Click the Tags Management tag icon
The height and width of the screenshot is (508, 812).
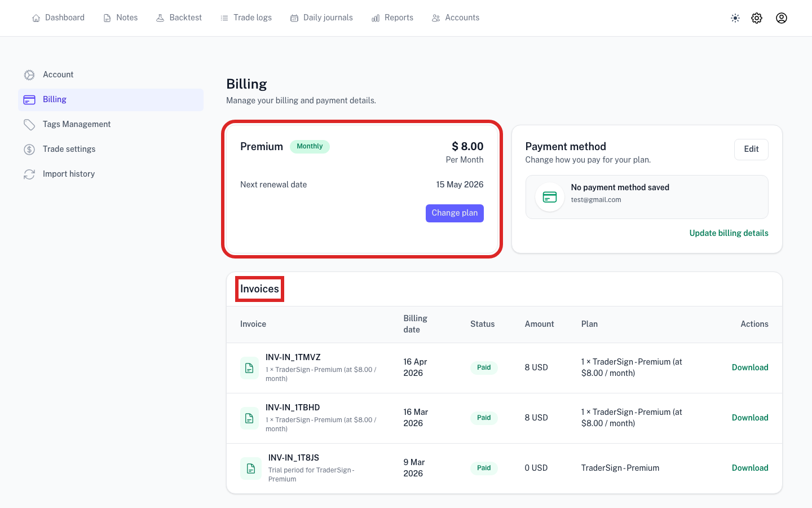point(29,124)
